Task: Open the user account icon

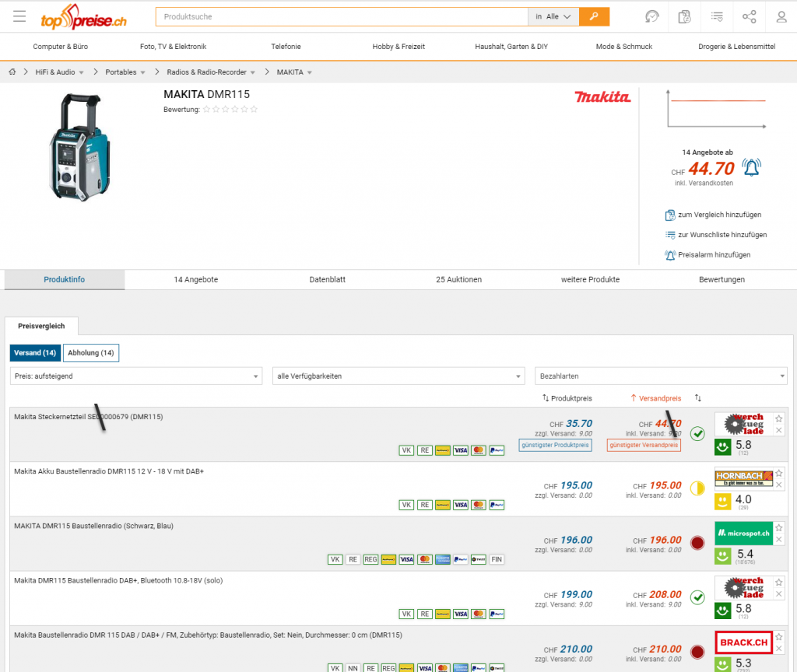Action: (x=781, y=16)
